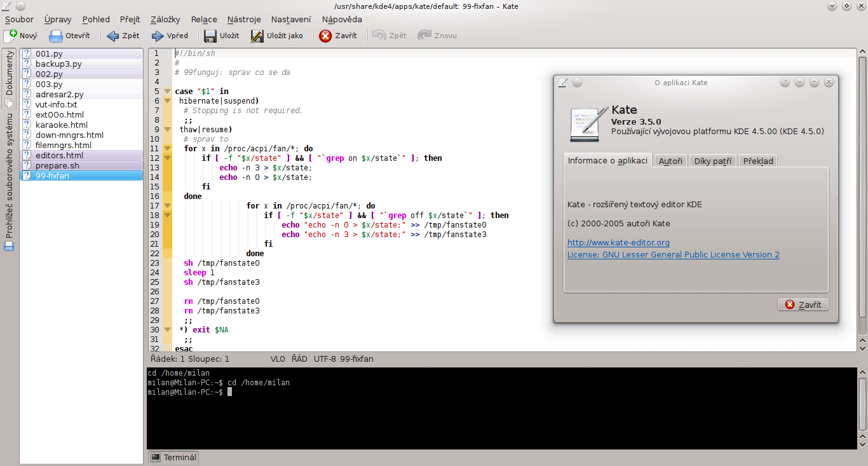
Task: Toggle the Terminál panel button
Action: tap(173, 457)
